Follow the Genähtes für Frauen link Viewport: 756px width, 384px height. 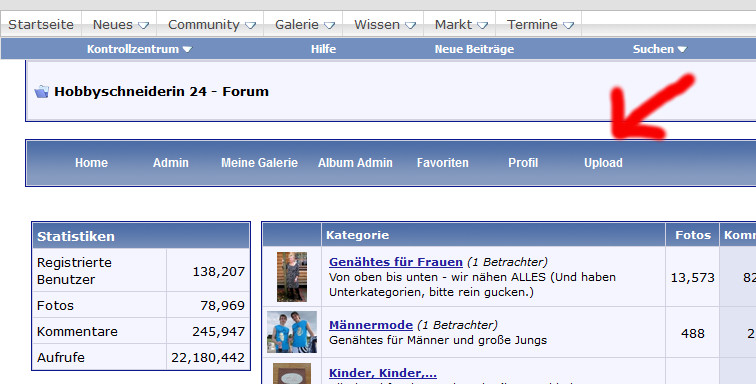(x=396, y=262)
